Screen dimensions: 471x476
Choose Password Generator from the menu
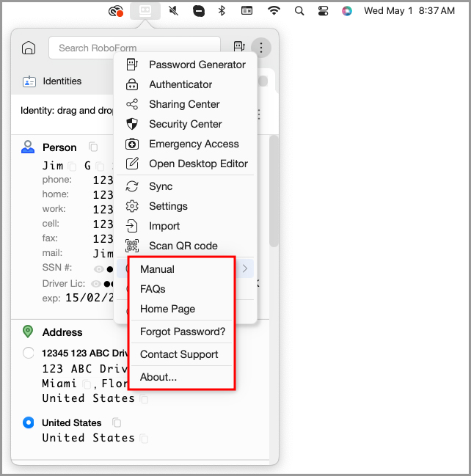(185, 65)
